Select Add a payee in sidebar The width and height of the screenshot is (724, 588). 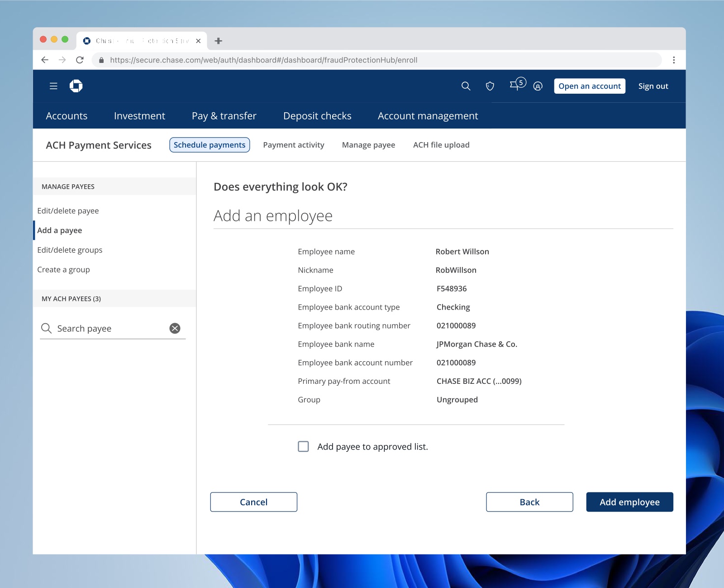tap(60, 230)
